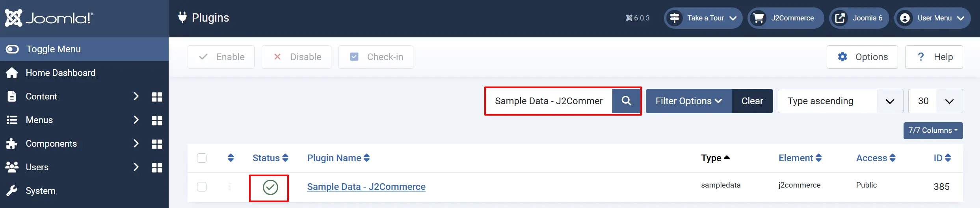This screenshot has height=208, width=980.
Task: Open the Type ascending sort dropdown
Action: pyautogui.click(x=841, y=101)
